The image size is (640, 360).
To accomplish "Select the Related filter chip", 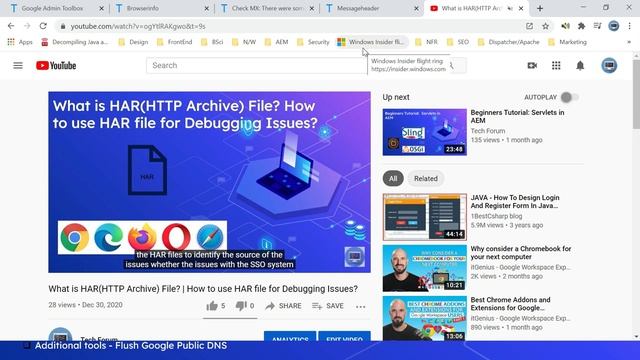I will click(x=426, y=178).
